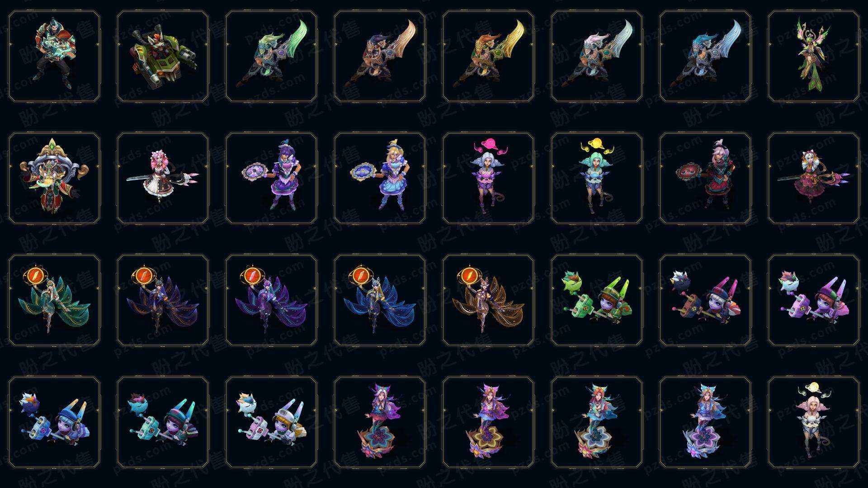This screenshot has width=868, height=488.
Task: Open the red-dress skin holding red tray
Action: pyautogui.click(x=705, y=178)
